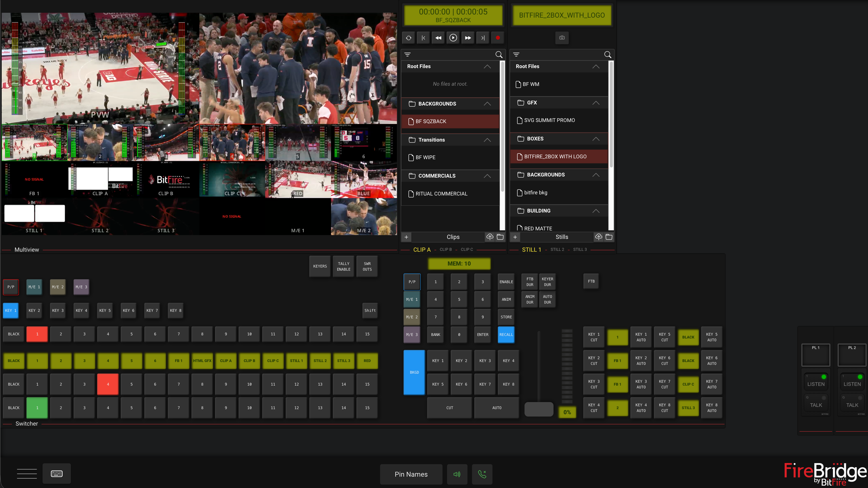Click the AUTO transition button

(497, 408)
